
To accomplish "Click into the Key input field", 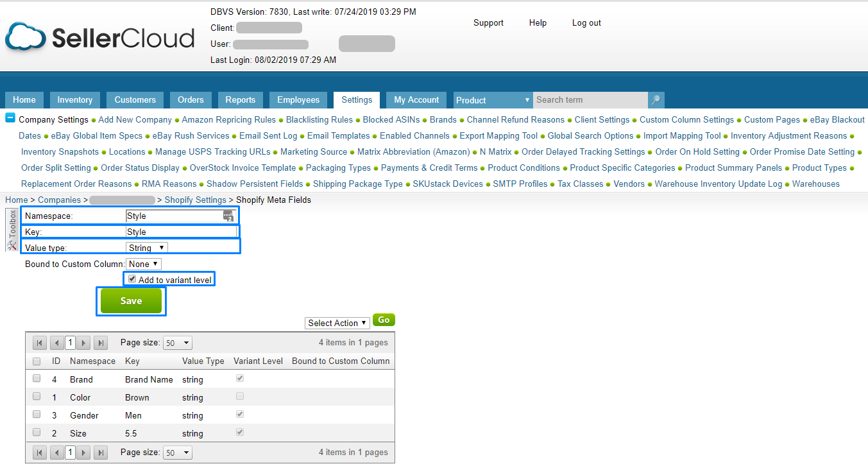I will click(x=182, y=232).
